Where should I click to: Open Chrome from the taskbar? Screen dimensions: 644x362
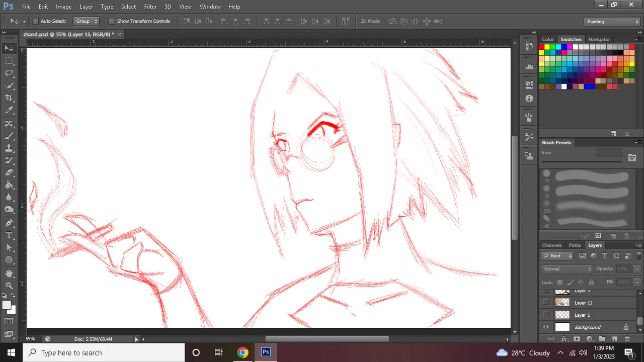click(x=243, y=352)
